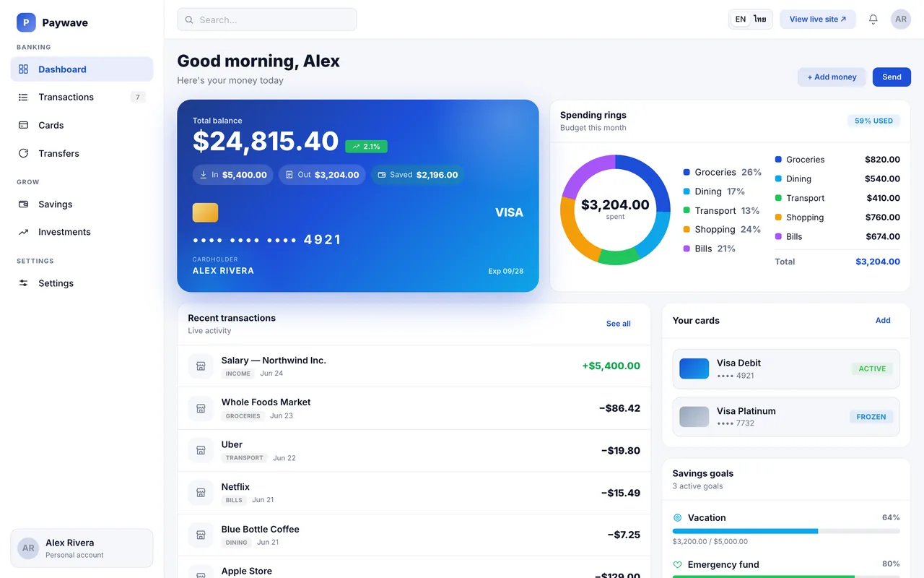Click the Savings wallet icon in sidebar
Image resolution: width=924 pixels, height=578 pixels.
coord(23,204)
